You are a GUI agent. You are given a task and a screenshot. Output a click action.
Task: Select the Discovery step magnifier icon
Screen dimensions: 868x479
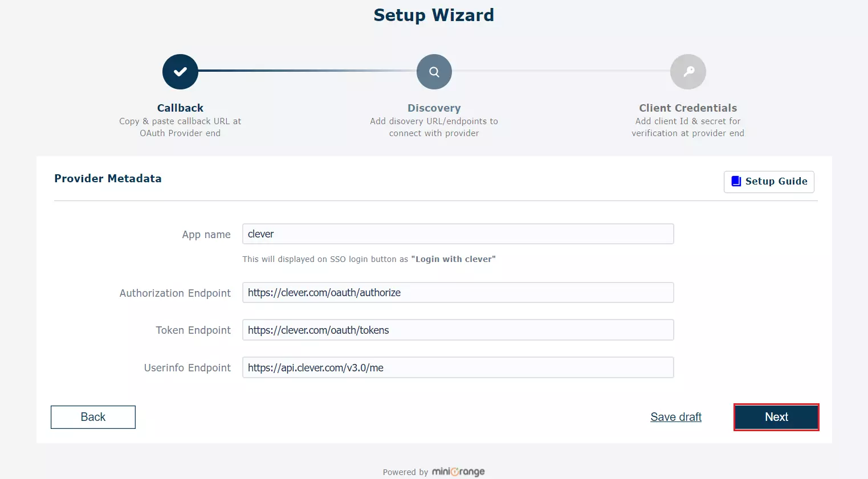[434, 72]
